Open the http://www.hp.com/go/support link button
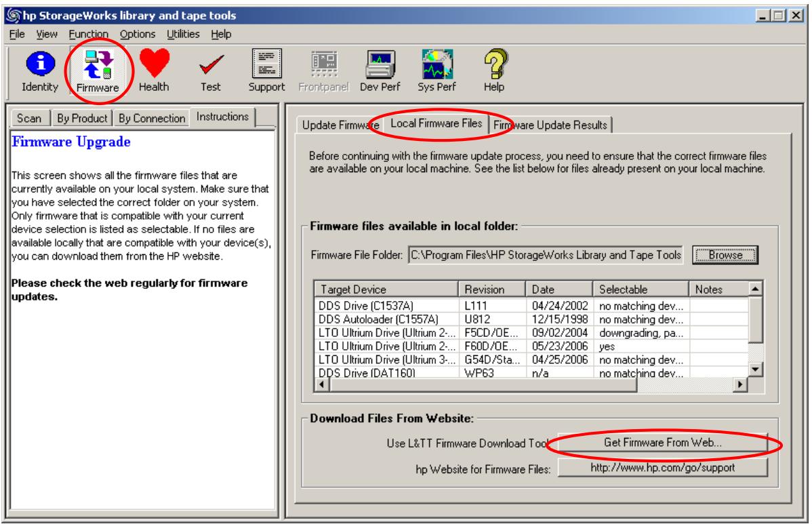This screenshot has width=812, height=524. click(x=662, y=468)
